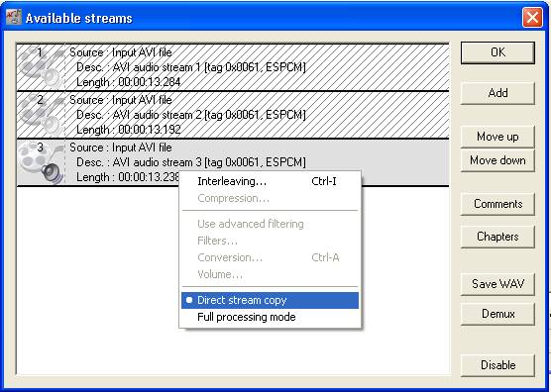This screenshot has height=392, width=551.
Task: Click the Move down button
Action: point(497,160)
